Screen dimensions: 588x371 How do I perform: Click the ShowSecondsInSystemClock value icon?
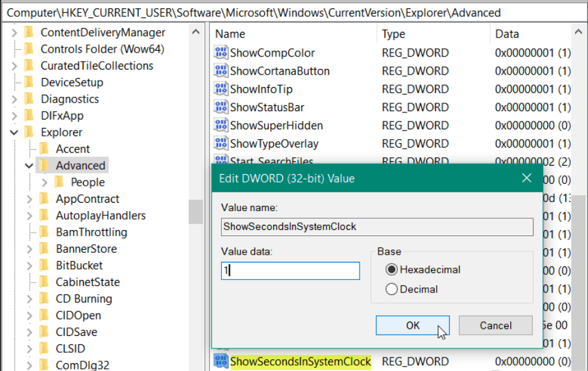pos(221,362)
